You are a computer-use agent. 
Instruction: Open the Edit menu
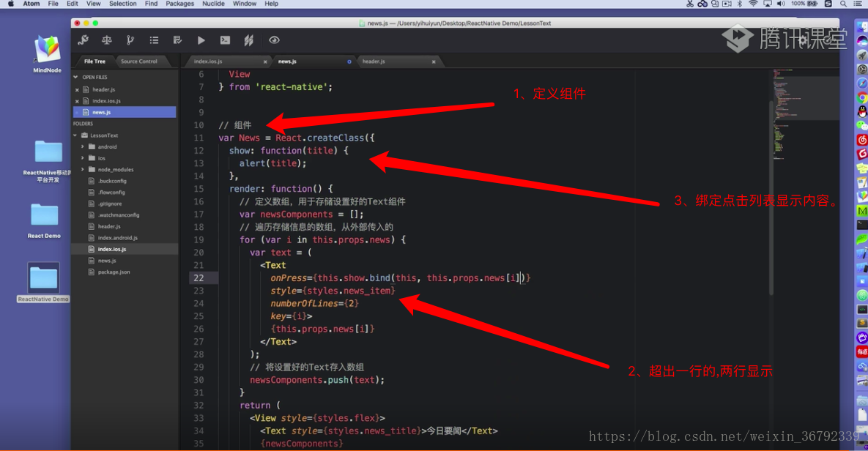coord(73,4)
